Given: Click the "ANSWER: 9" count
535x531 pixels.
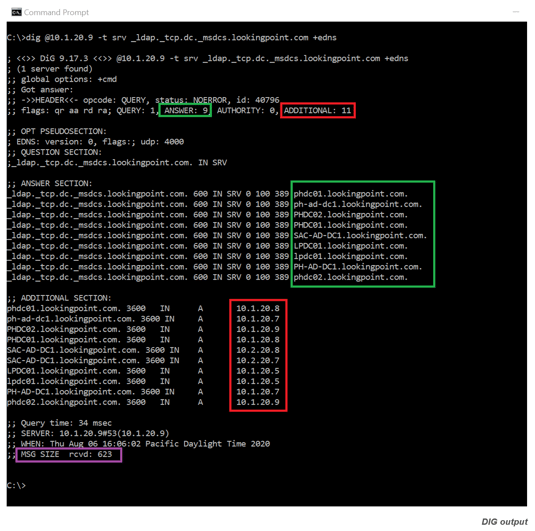Looking at the screenshot, I should point(186,111).
